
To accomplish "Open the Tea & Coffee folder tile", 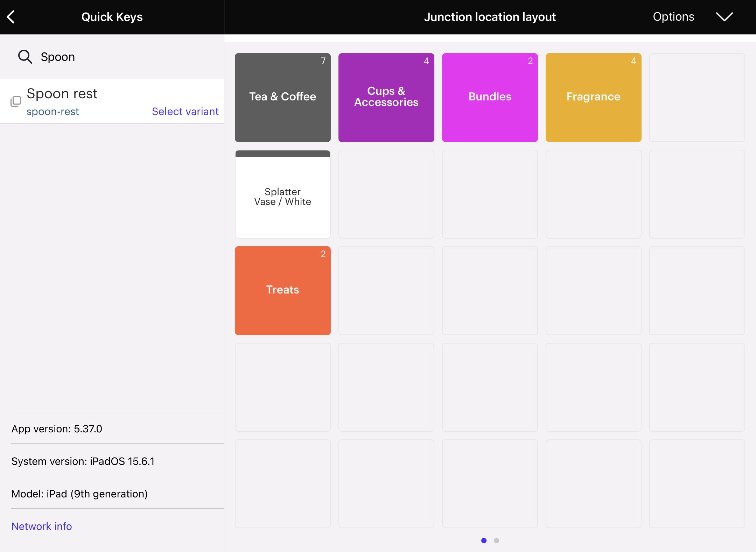I will pyautogui.click(x=282, y=98).
